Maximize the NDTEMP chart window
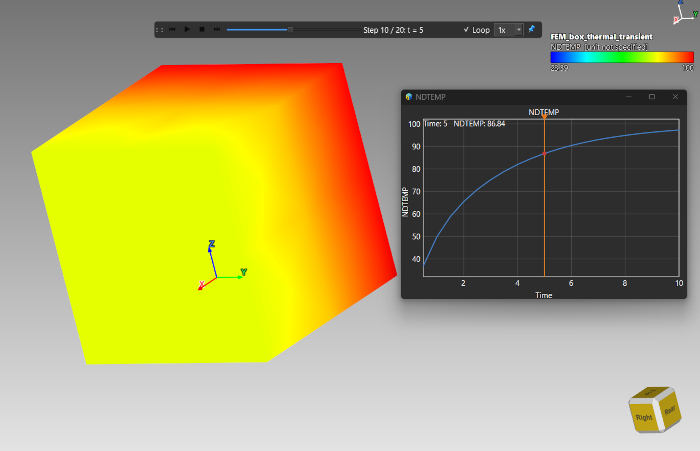The height and width of the screenshot is (451, 700). click(652, 96)
